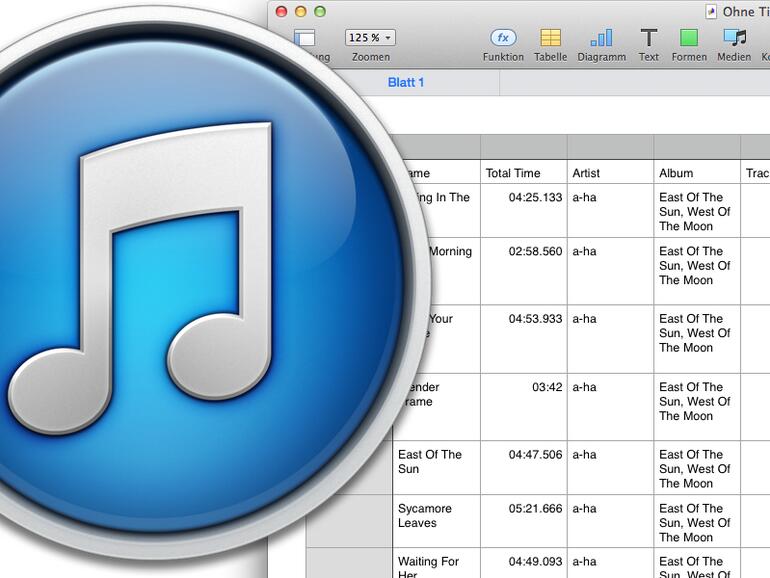Select the Artist header cell
This screenshot has height=578, width=770.
coord(610,172)
